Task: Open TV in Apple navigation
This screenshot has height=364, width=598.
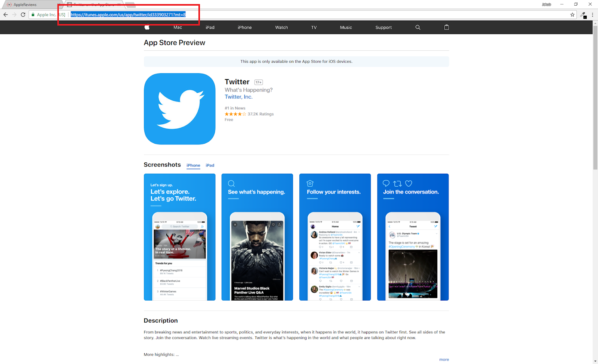Action: (x=314, y=27)
